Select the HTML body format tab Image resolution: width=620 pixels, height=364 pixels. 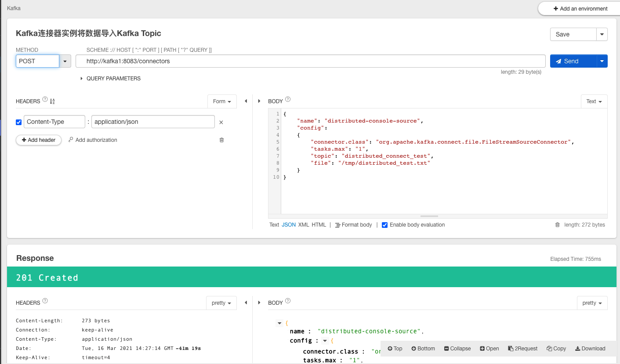(319, 225)
